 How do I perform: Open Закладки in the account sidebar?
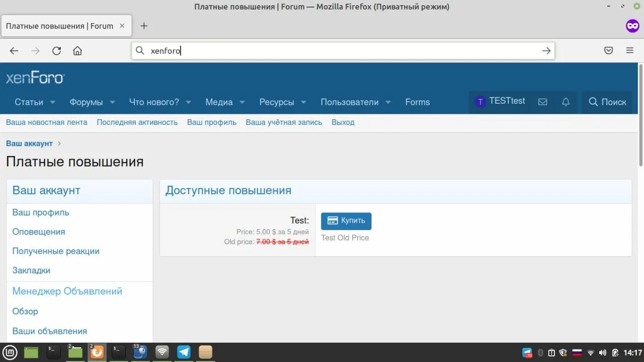pos(31,270)
